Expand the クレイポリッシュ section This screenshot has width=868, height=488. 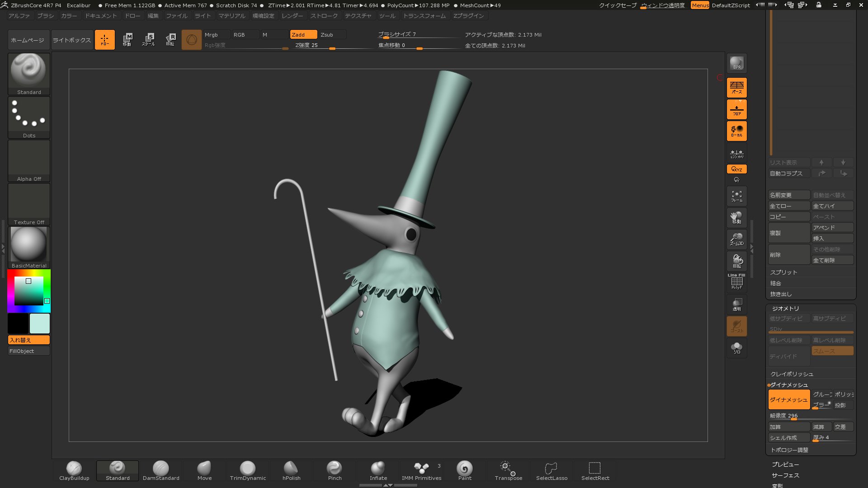[792, 374]
